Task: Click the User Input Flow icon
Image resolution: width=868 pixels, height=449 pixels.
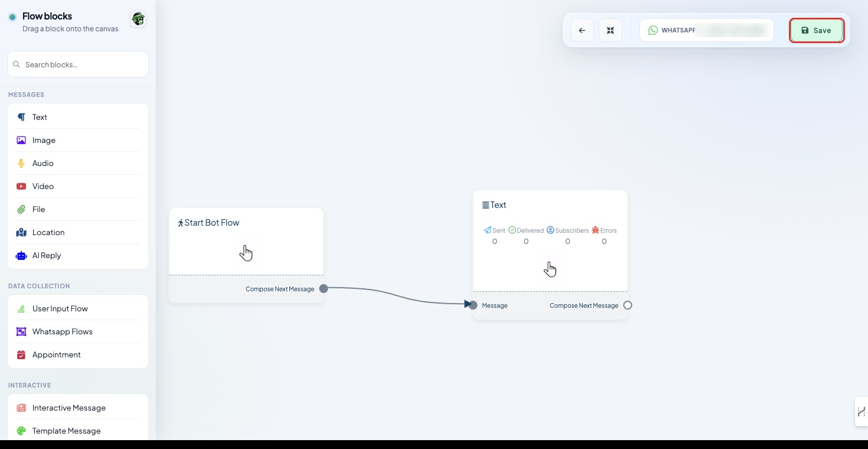Action: coord(21,308)
